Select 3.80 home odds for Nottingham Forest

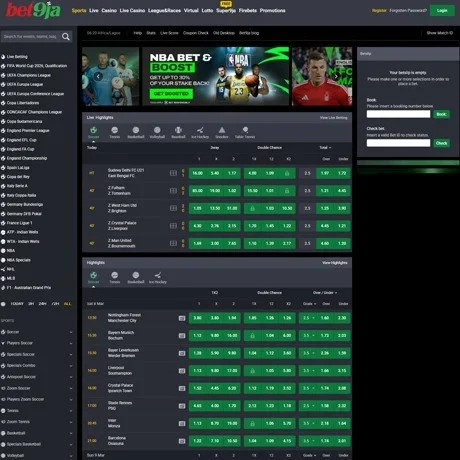(x=197, y=318)
